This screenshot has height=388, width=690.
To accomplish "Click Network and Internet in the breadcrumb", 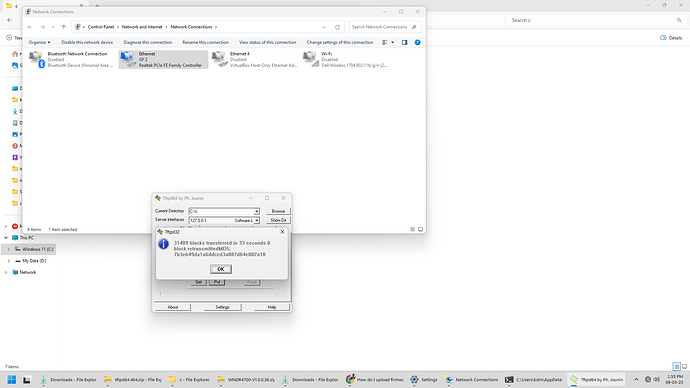I will [142, 27].
